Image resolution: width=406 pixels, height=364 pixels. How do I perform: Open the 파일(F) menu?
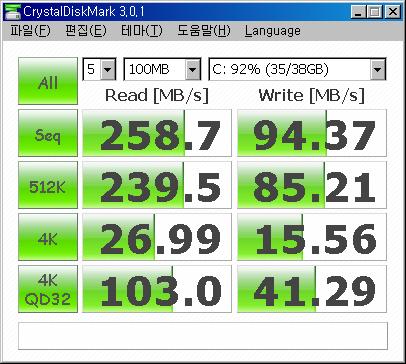[x=30, y=31]
